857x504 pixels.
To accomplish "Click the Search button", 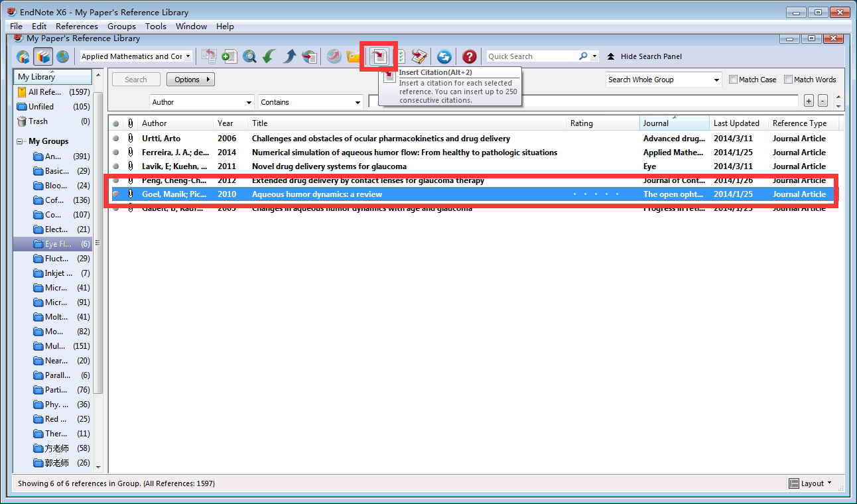I will click(x=136, y=80).
